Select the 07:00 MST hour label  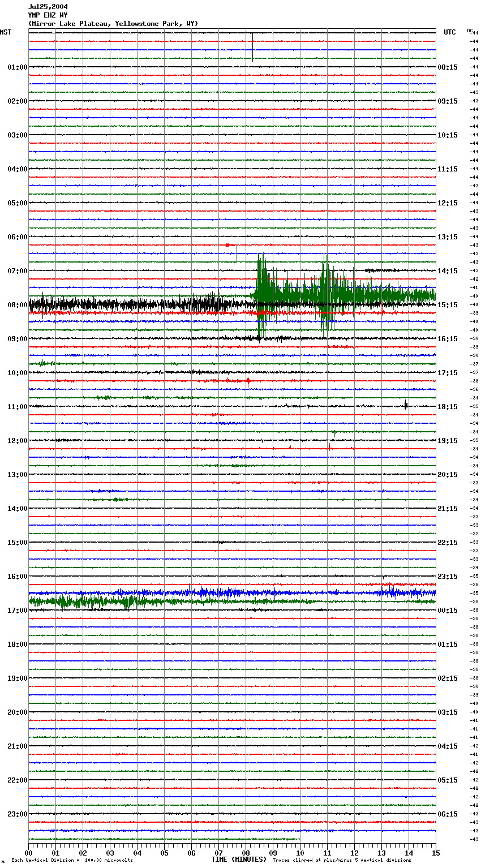coord(18,271)
